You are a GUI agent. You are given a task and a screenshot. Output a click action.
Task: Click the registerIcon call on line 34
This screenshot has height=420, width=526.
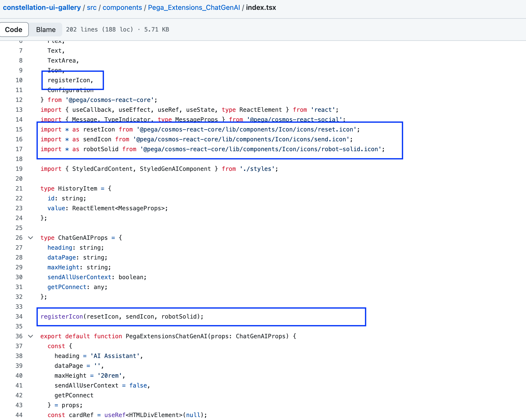(62, 317)
